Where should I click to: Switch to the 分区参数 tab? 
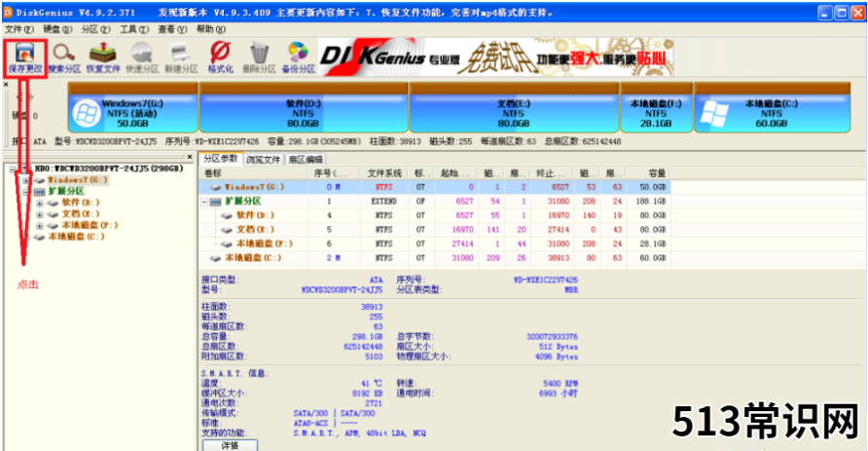pyautogui.click(x=221, y=159)
